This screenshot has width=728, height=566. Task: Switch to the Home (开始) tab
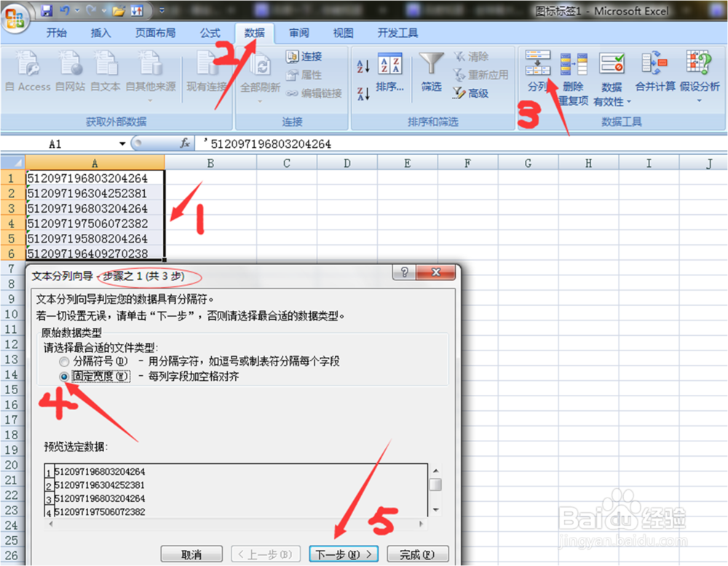click(x=57, y=33)
